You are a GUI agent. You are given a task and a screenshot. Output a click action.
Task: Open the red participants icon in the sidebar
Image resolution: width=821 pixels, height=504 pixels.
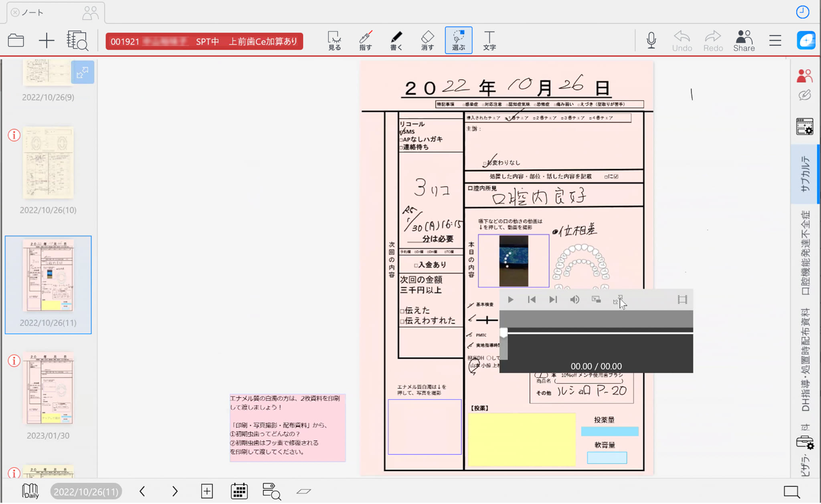point(805,75)
